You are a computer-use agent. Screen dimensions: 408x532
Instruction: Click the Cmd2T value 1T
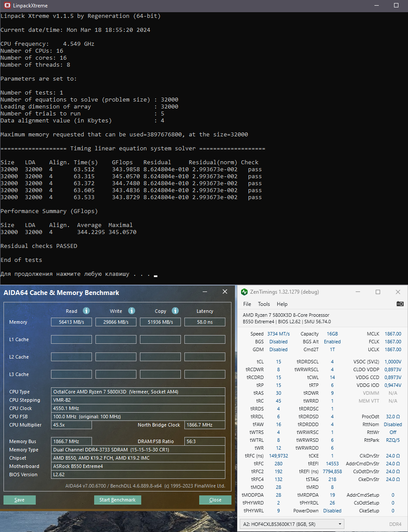coord(332,349)
